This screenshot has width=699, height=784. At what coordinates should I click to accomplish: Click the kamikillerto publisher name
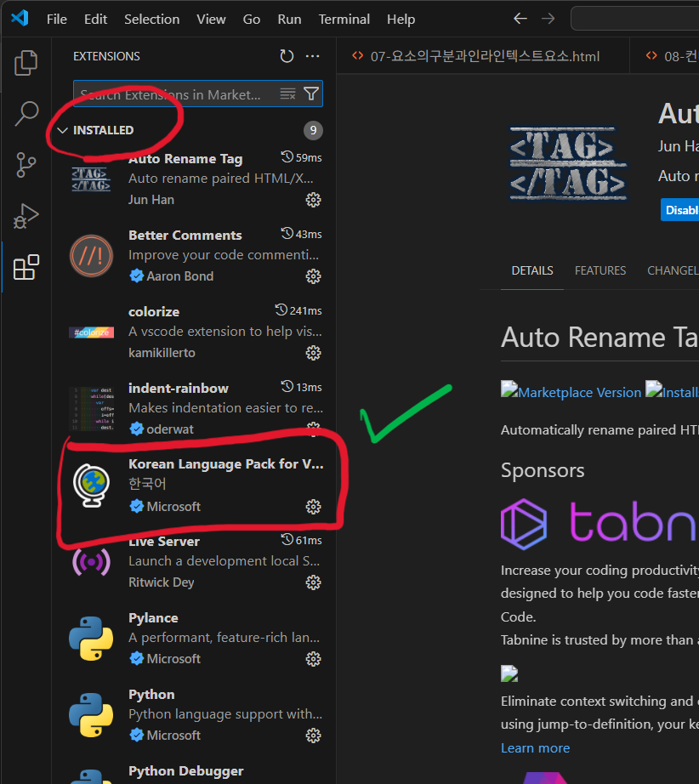tap(162, 353)
